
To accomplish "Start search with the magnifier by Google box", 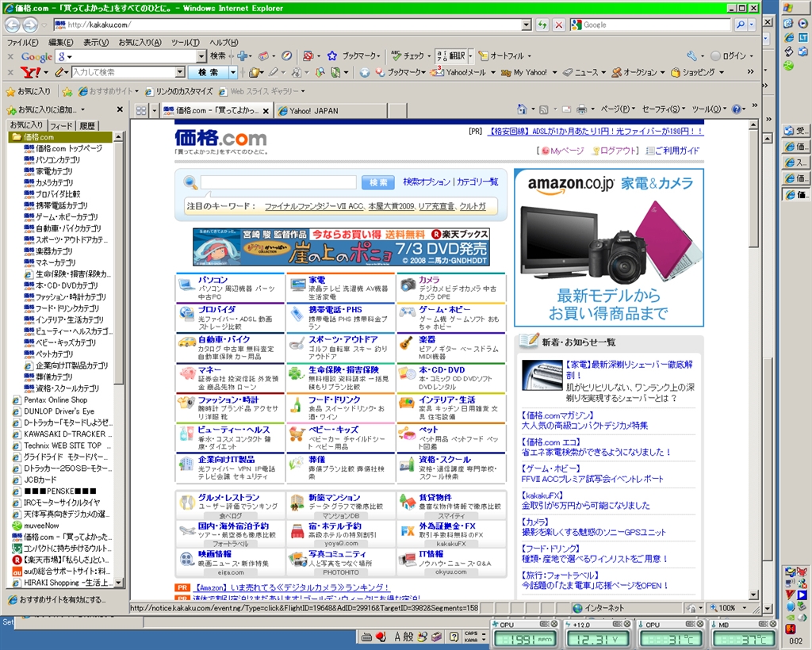I will [x=741, y=25].
